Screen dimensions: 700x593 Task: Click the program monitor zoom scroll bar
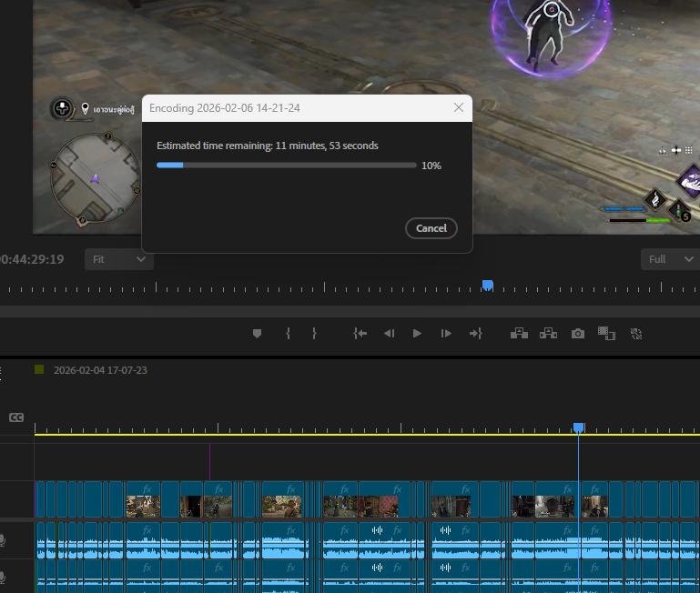[x=350, y=311]
